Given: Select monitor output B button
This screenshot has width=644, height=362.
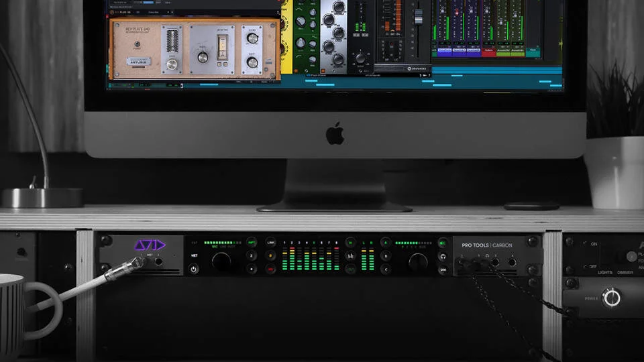Looking at the screenshot, I should (x=386, y=256).
